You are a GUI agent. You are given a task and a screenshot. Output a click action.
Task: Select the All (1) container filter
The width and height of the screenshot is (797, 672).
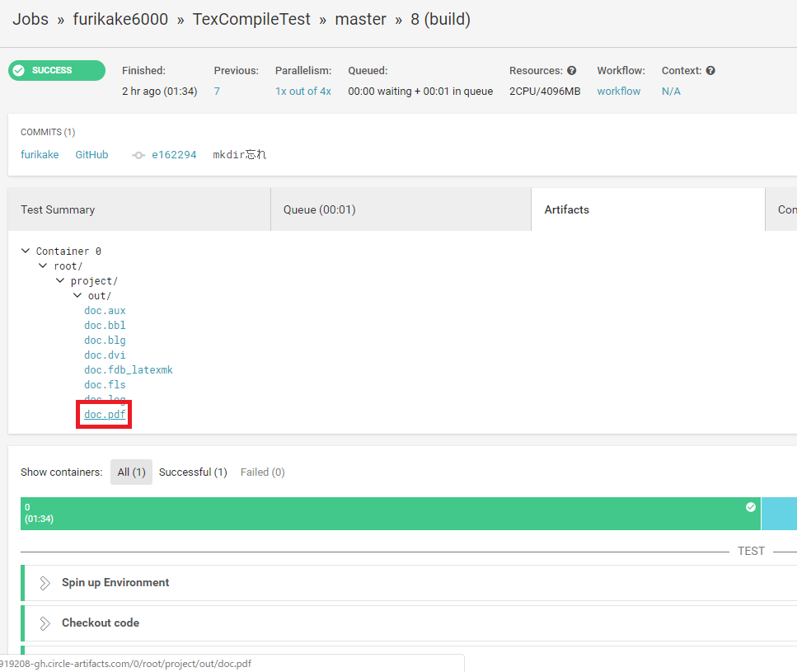(130, 472)
